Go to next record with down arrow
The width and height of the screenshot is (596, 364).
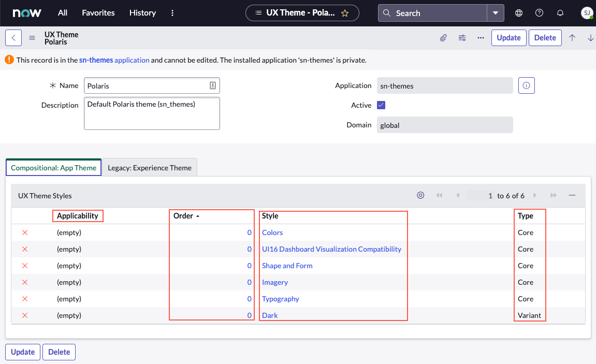pyautogui.click(x=590, y=38)
